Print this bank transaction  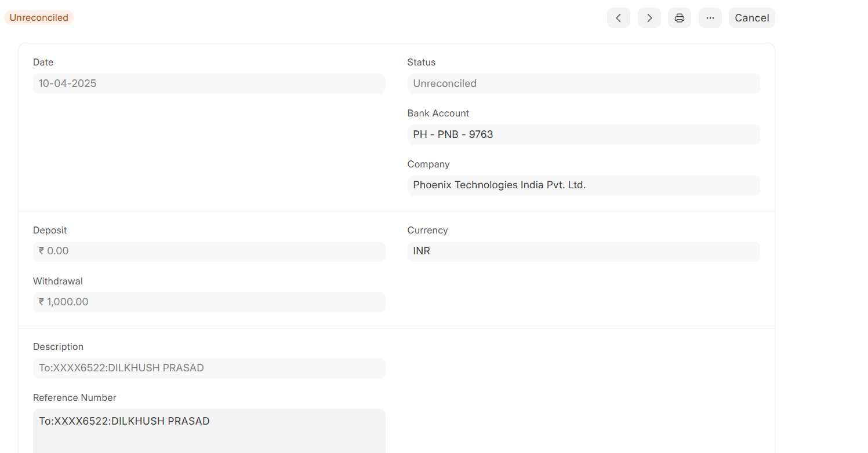pos(679,18)
